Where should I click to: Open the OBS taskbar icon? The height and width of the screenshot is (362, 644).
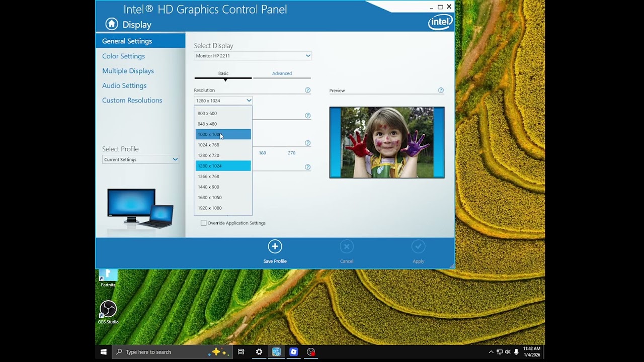point(311,352)
